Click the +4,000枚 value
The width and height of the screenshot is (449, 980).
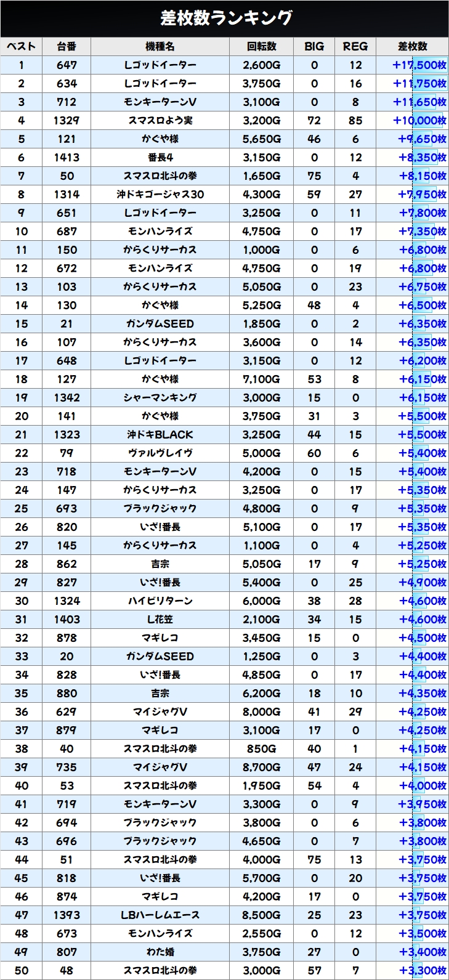423,785
